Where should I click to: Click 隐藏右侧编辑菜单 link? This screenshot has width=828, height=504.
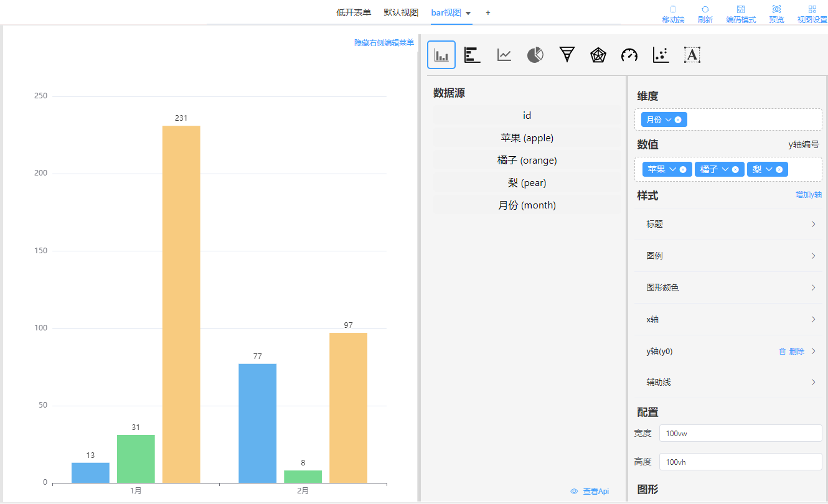click(384, 42)
